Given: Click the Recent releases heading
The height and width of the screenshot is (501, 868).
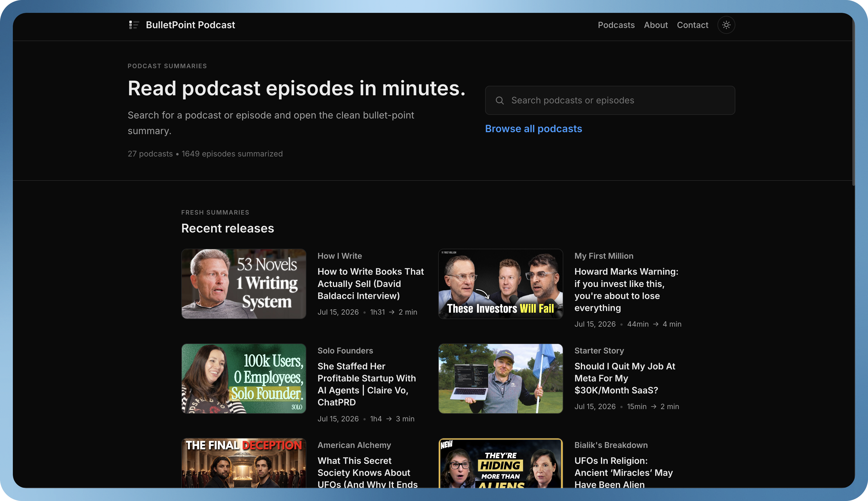Looking at the screenshot, I should 227,229.
